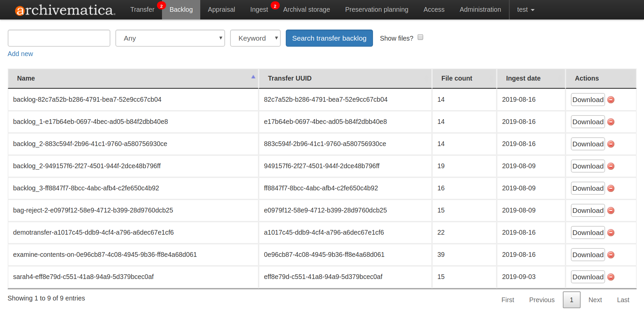Click the Add new link
The width and height of the screenshot is (644, 327).
point(20,54)
